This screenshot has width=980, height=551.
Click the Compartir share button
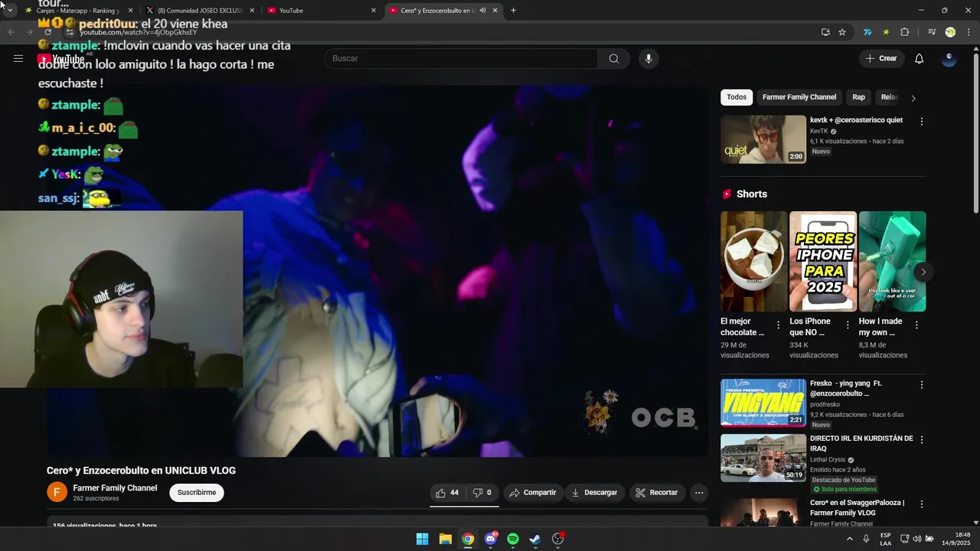tap(533, 493)
